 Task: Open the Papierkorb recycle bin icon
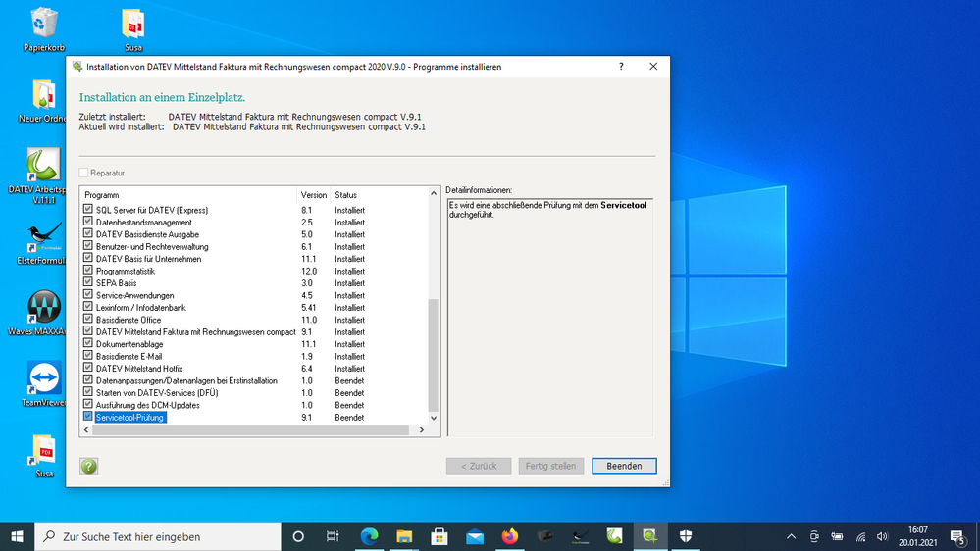click(44, 28)
